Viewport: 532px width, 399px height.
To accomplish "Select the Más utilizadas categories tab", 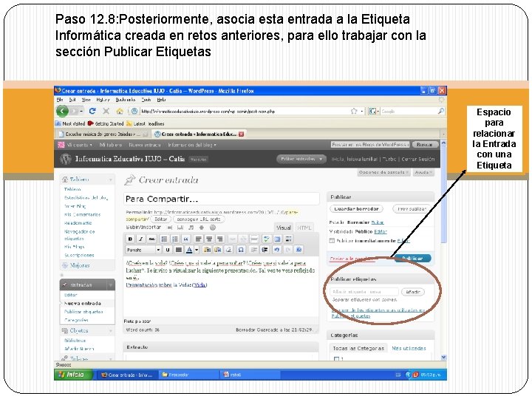I will click(x=409, y=349).
